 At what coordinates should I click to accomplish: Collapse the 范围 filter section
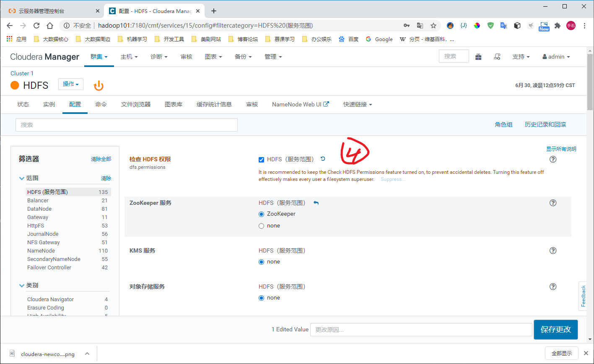point(22,178)
